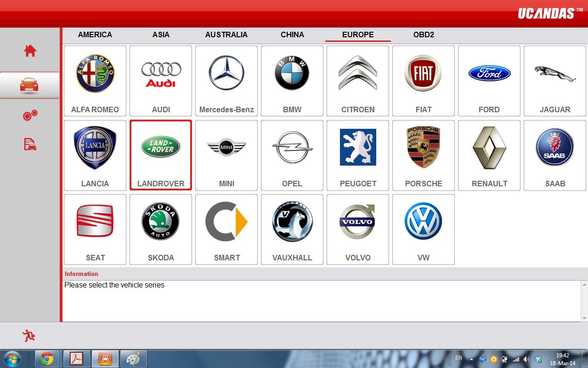Open the vehicle report sidebar icon
The width and height of the screenshot is (588, 368).
point(30,144)
